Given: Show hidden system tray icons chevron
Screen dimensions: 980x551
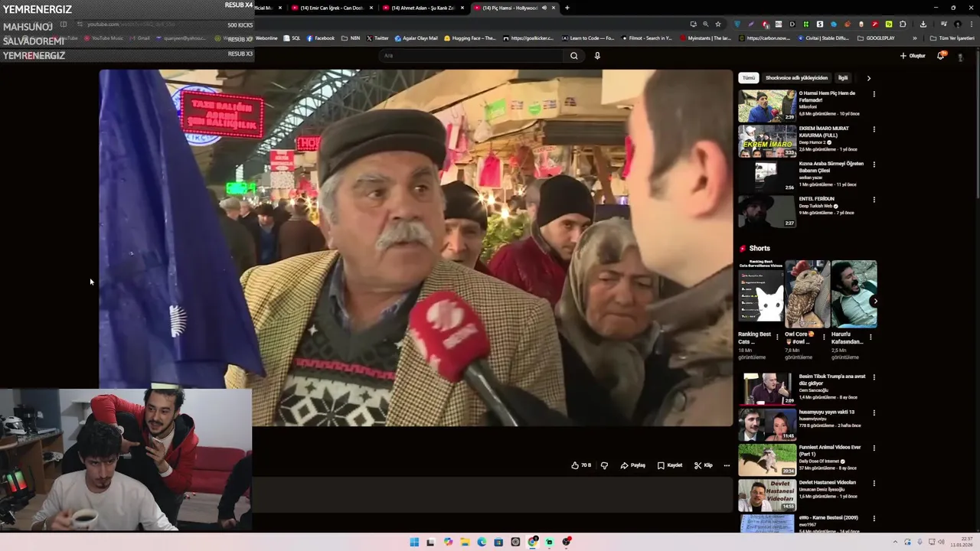Looking at the screenshot, I should pyautogui.click(x=895, y=542).
